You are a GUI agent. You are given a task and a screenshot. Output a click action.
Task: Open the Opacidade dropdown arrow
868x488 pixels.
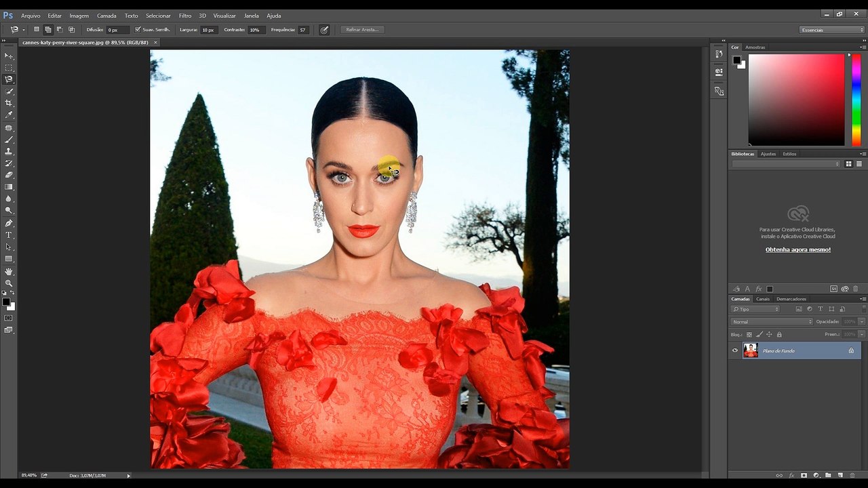862,322
